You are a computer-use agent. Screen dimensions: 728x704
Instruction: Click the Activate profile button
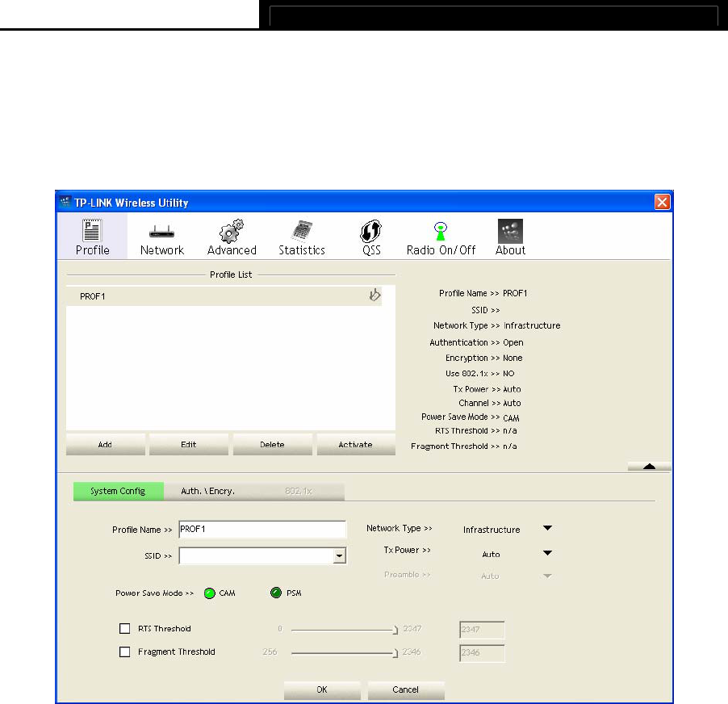click(356, 444)
